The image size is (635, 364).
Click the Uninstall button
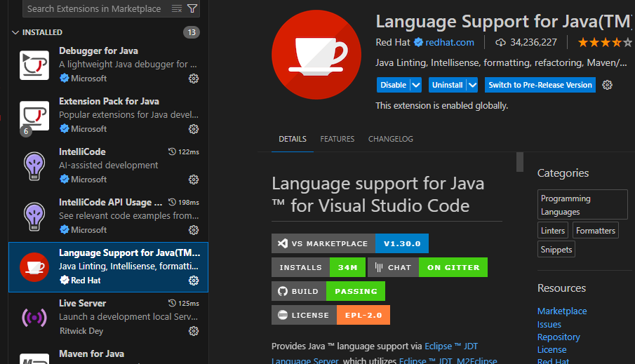pos(448,85)
